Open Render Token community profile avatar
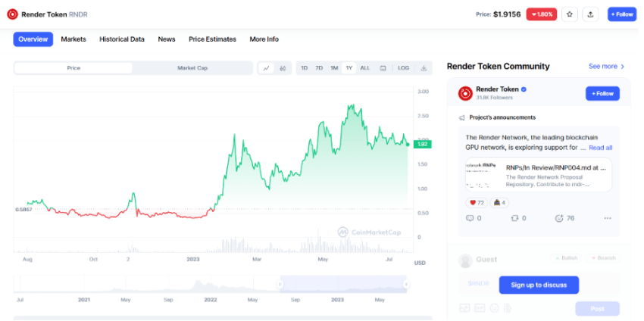The height and width of the screenshot is (321, 644). pyautogui.click(x=465, y=94)
